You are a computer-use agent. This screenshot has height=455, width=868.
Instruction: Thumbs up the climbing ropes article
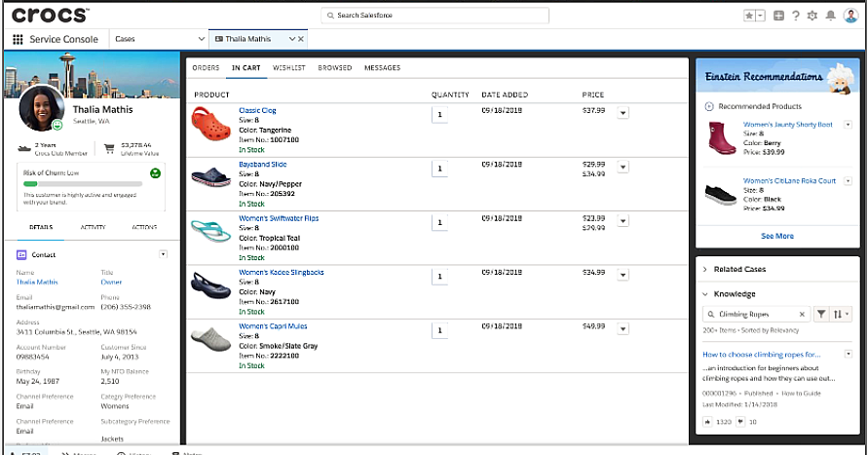(707, 422)
